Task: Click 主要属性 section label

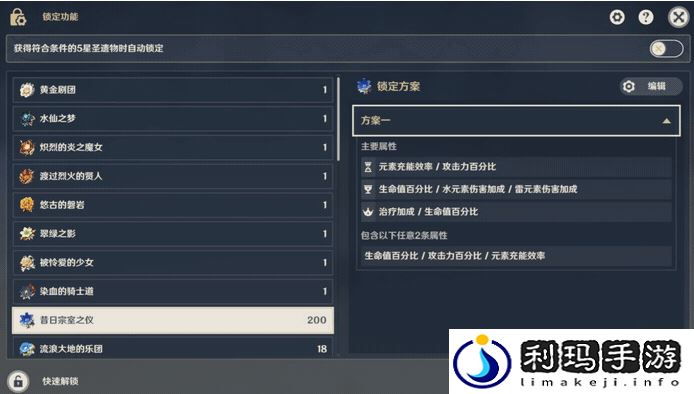Action: pos(378,146)
